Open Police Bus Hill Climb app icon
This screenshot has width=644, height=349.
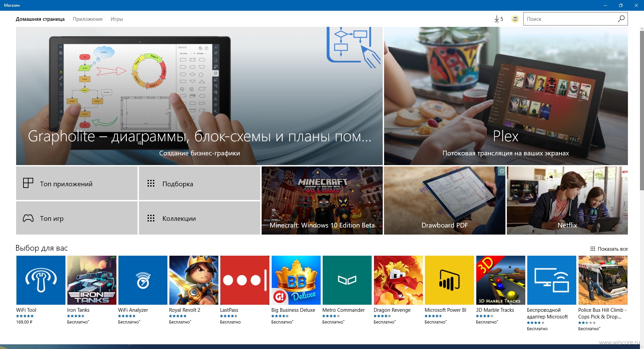pyautogui.click(x=603, y=280)
